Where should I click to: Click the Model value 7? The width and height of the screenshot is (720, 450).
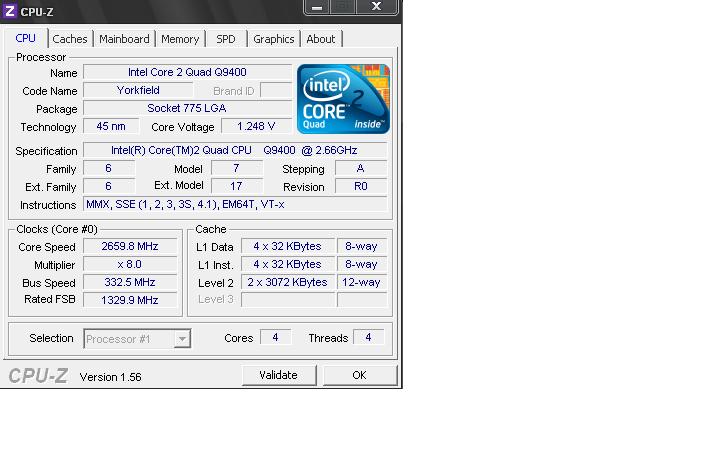point(237,169)
